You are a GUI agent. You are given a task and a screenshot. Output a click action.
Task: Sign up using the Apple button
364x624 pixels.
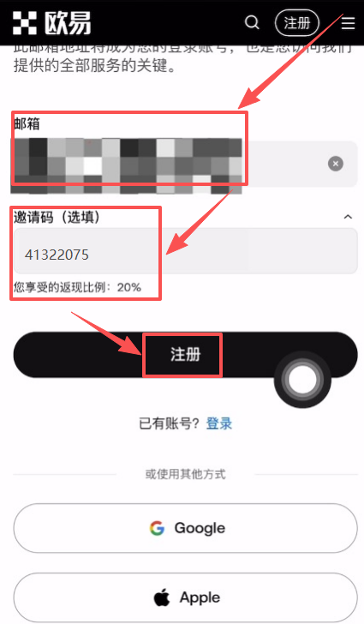185,597
